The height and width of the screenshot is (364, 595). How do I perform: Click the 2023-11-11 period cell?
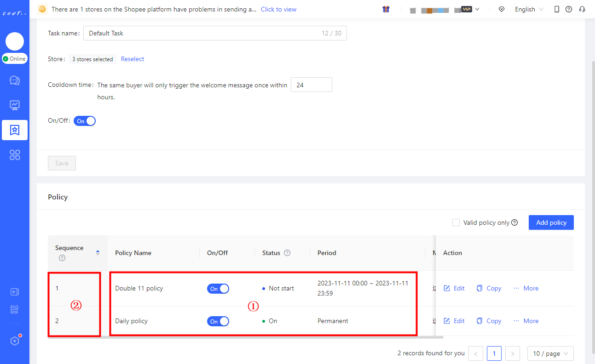click(363, 288)
